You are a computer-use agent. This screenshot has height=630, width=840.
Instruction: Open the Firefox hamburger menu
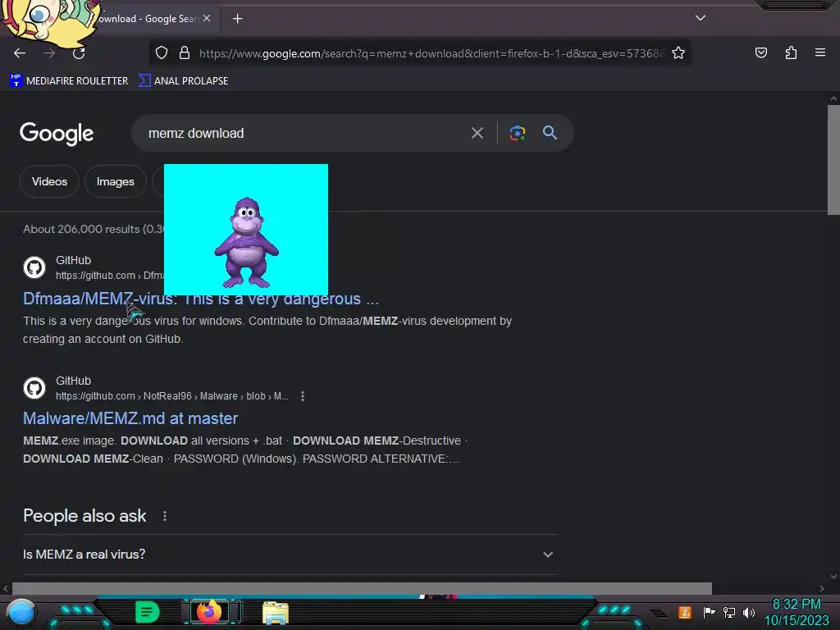point(820,52)
